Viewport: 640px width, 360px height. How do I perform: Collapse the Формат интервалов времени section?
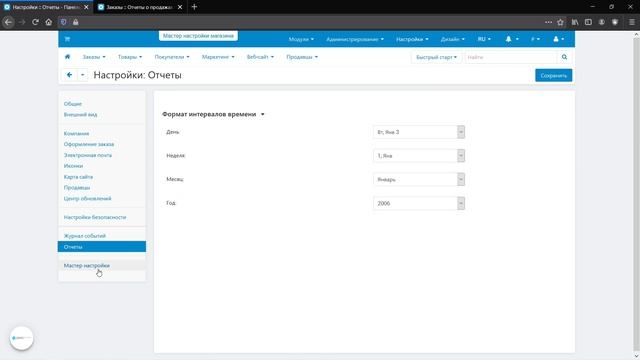coord(213,114)
